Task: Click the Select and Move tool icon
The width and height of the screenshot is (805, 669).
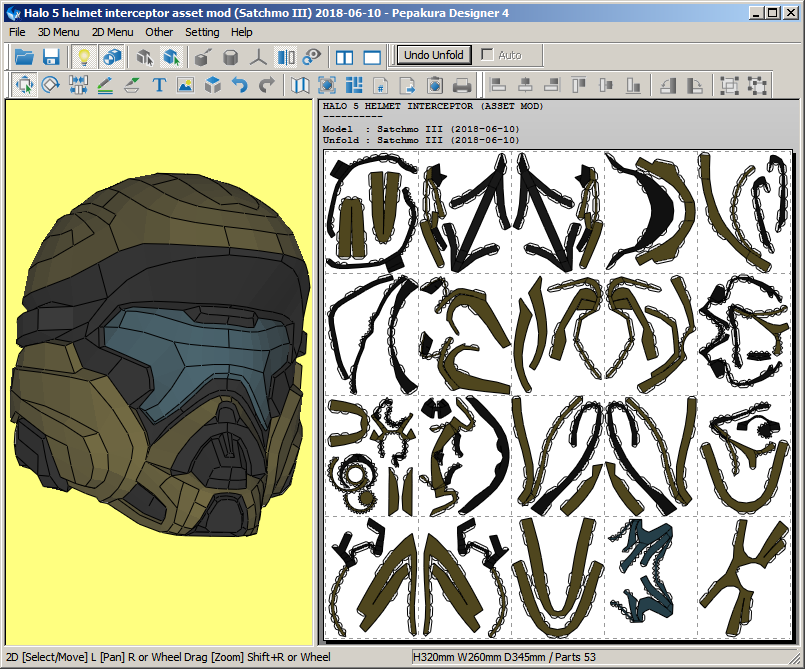Action: (24, 86)
